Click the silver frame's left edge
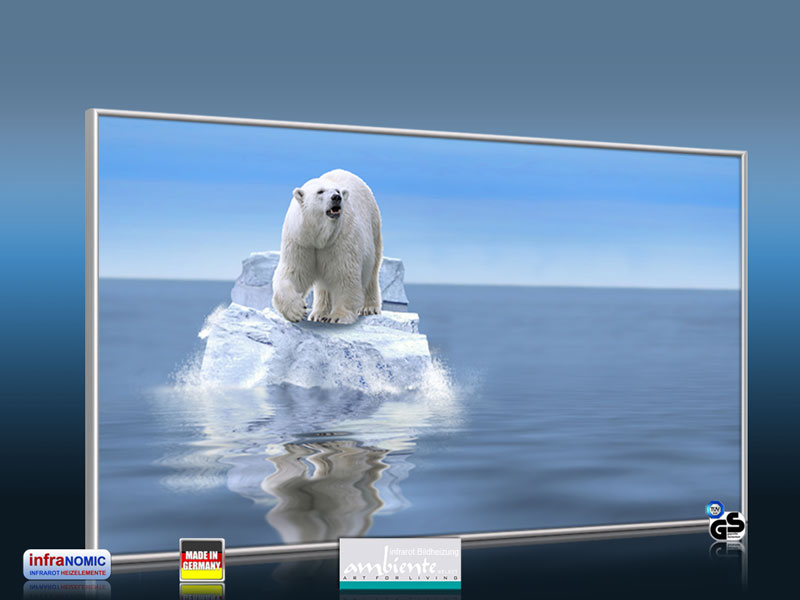800x600 pixels. click(92, 332)
